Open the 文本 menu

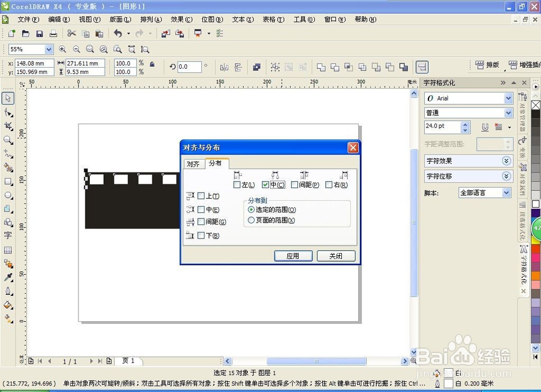[x=242, y=19]
